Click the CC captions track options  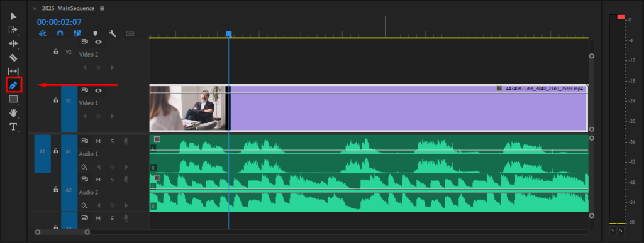coord(130,33)
